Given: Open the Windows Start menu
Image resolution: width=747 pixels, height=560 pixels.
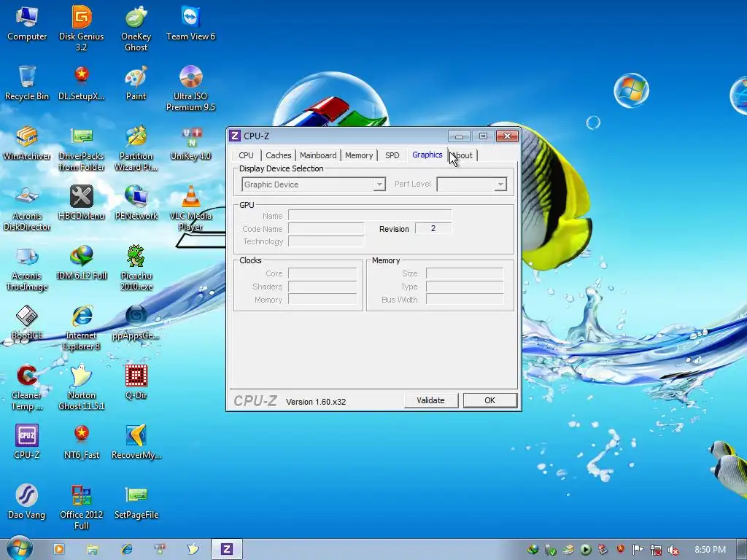Looking at the screenshot, I should click(x=19, y=549).
